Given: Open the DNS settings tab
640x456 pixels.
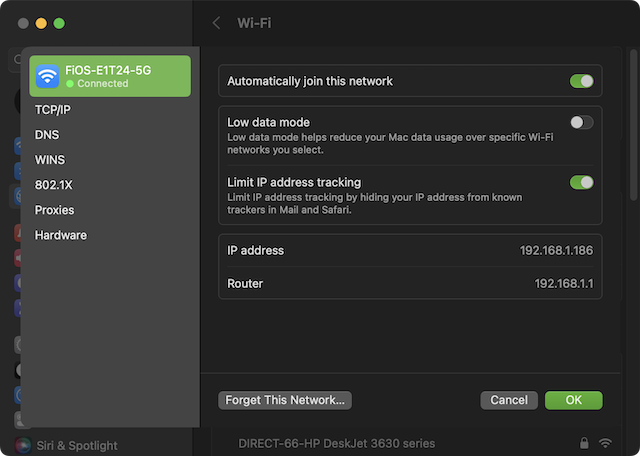Looking at the screenshot, I should (47, 134).
